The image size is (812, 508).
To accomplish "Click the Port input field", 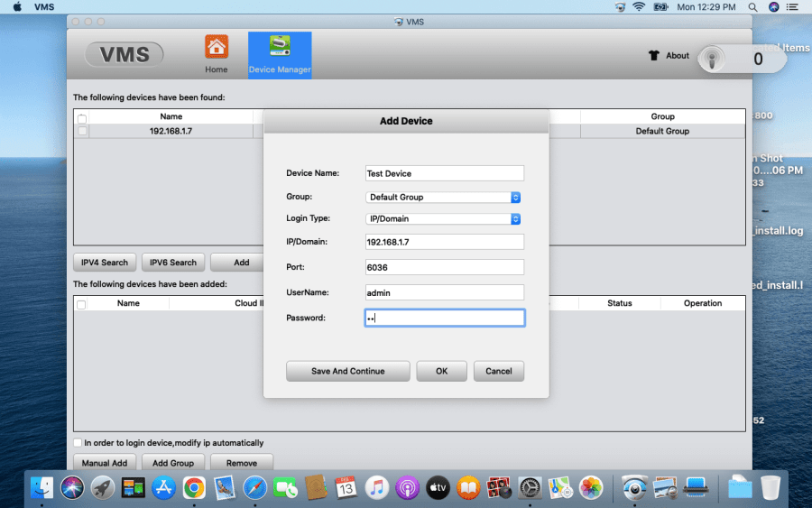I will (x=444, y=267).
